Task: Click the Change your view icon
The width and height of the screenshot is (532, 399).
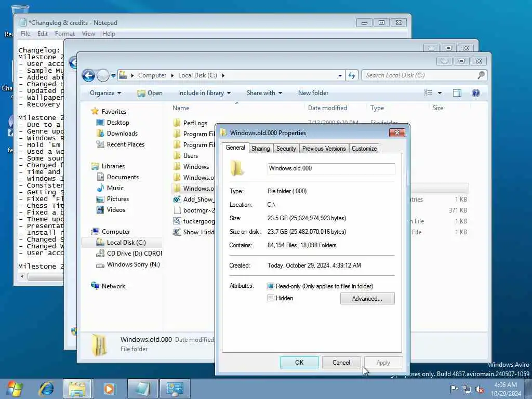Action: click(x=429, y=93)
